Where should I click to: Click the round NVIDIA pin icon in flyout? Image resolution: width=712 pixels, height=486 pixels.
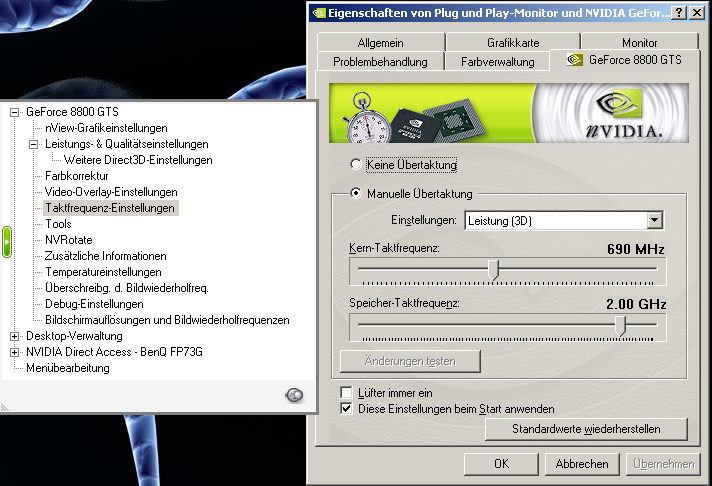[294, 395]
